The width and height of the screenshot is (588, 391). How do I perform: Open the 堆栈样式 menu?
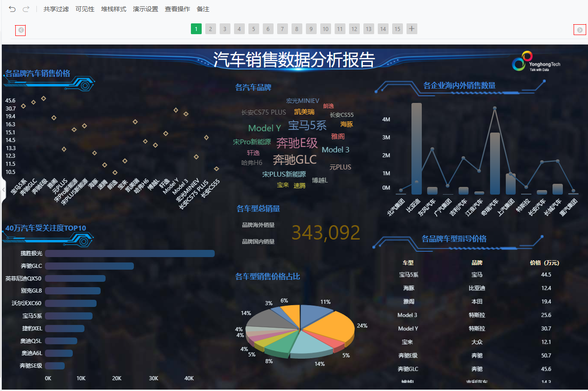point(114,9)
